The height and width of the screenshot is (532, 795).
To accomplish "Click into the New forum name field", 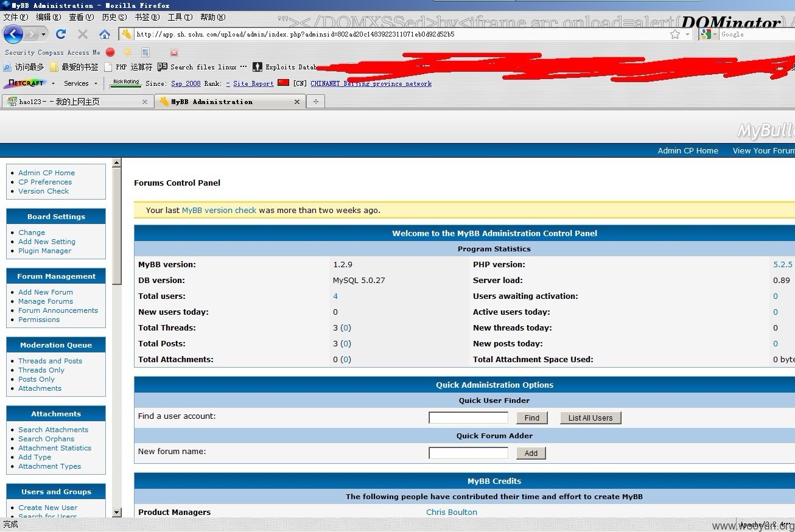I will [468, 453].
